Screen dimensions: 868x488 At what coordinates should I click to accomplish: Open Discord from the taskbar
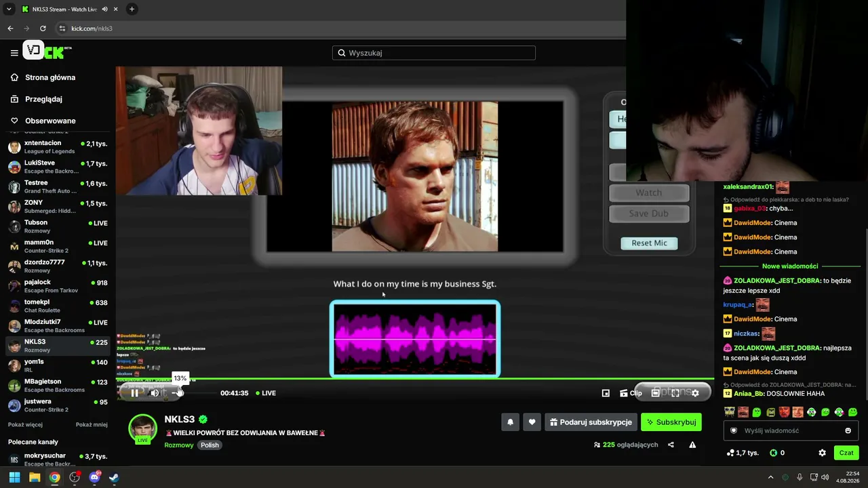click(x=94, y=477)
